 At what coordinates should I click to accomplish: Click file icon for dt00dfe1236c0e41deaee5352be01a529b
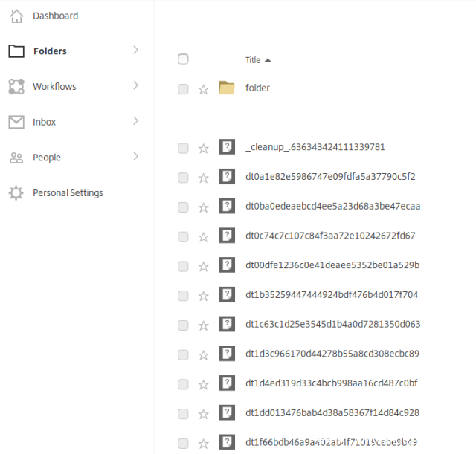pos(227,265)
